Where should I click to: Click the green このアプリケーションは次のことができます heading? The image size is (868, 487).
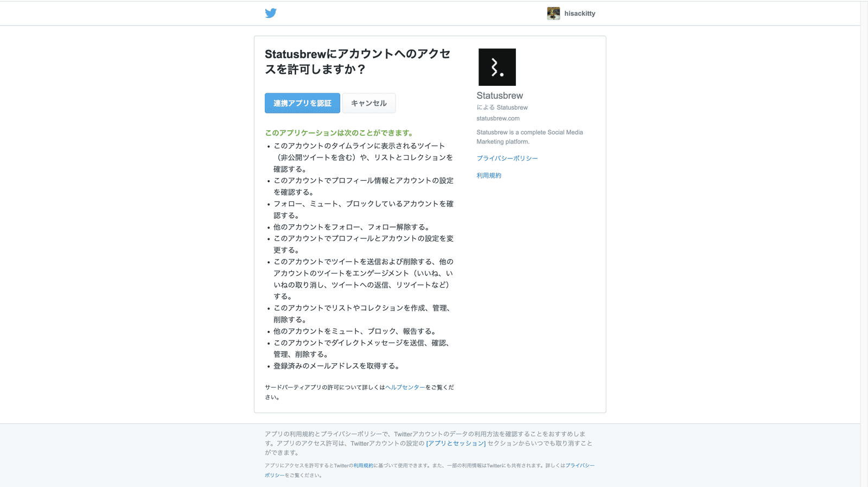[x=340, y=133]
